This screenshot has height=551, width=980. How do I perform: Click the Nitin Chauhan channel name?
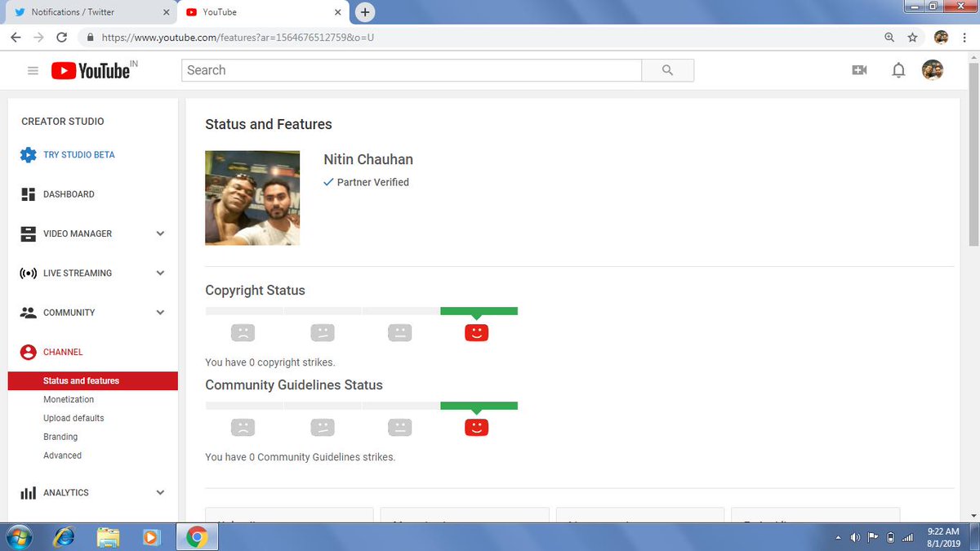[x=368, y=160]
